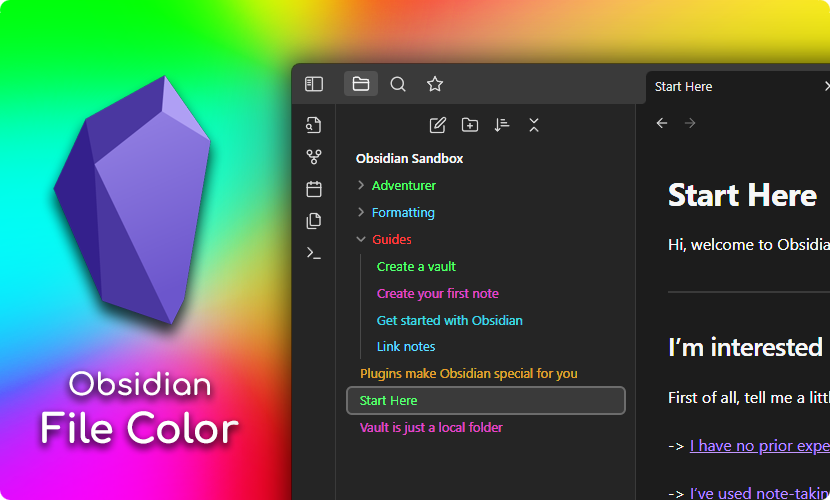Collapse all folders icon
This screenshot has width=830, height=500.
pyautogui.click(x=534, y=125)
